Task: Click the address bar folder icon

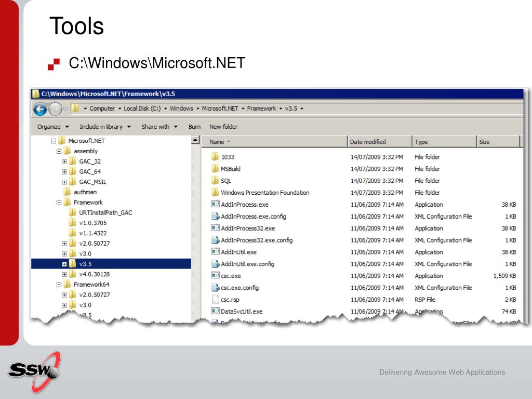Action: (75, 108)
